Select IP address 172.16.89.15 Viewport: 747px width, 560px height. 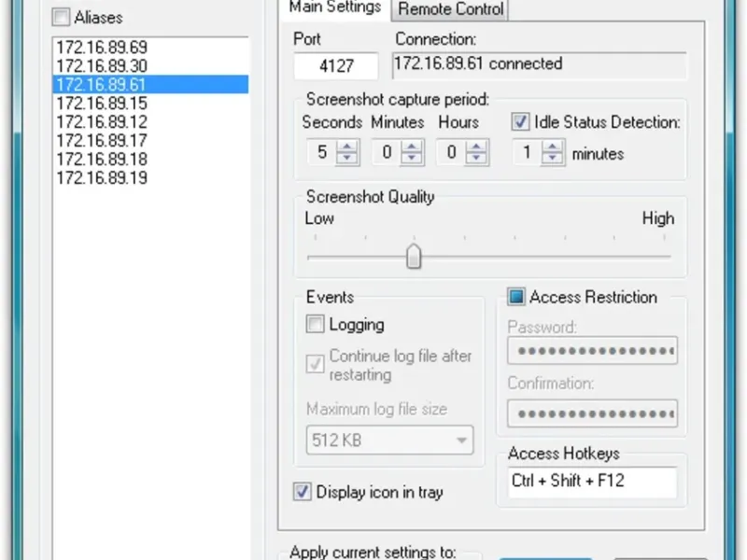150,103
